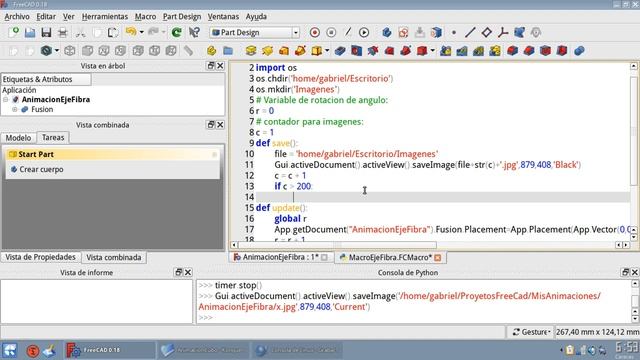Select the Fusion item in the tree
This screenshot has height=360, width=640.
point(42,109)
